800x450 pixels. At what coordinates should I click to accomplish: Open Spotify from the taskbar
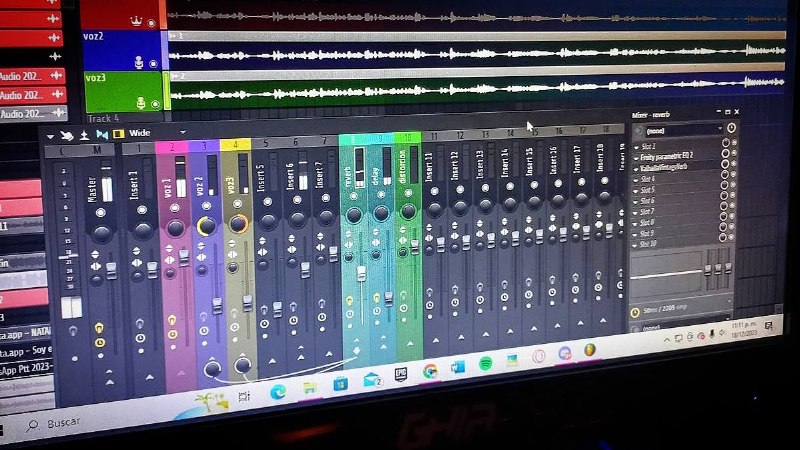(486, 364)
